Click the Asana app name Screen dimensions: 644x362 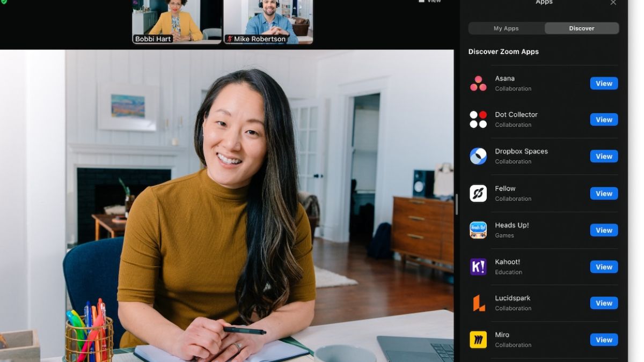point(504,78)
